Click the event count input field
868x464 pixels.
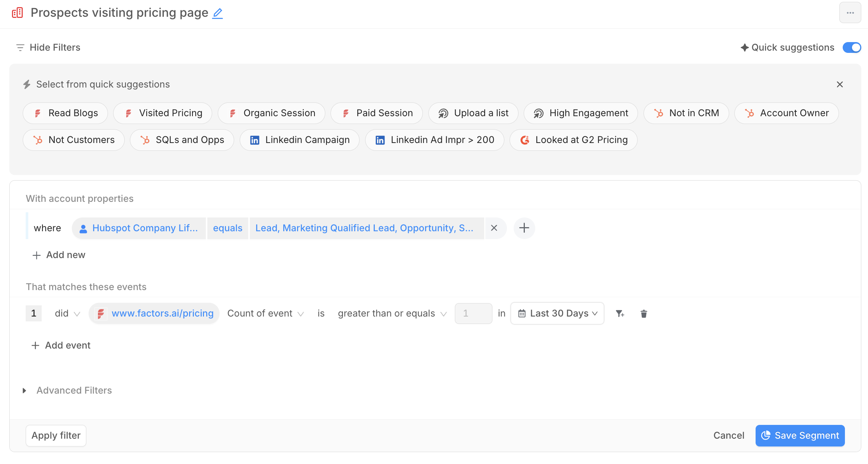pyautogui.click(x=473, y=314)
